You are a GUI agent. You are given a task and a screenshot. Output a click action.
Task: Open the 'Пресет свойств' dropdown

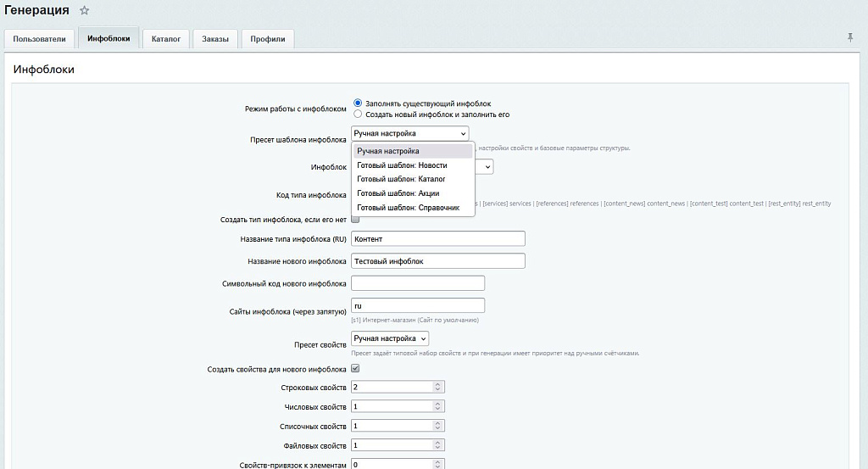[390, 338]
